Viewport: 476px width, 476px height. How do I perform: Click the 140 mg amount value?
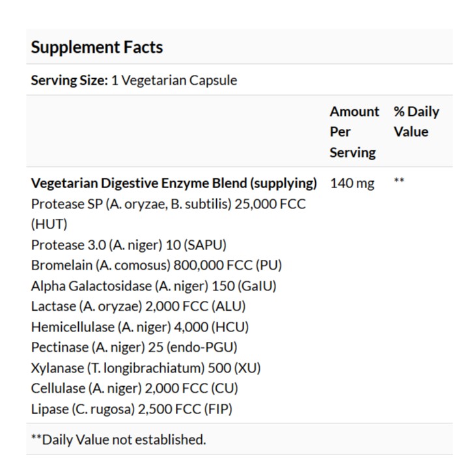pos(352,184)
